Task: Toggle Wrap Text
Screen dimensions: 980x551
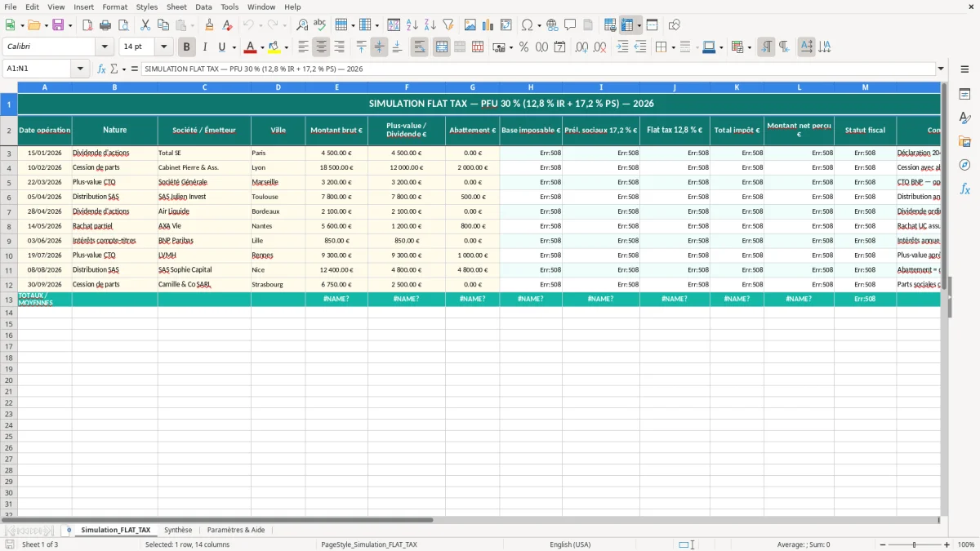Action: (419, 47)
